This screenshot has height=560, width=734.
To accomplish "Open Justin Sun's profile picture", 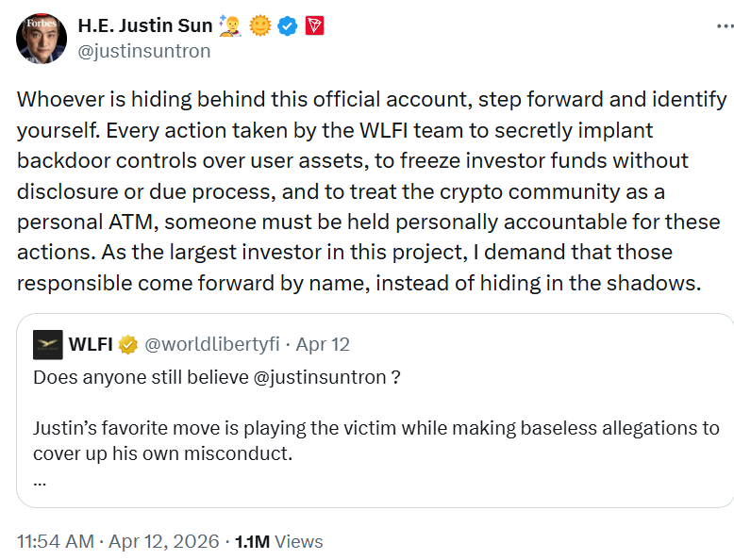I will [42, 39].
